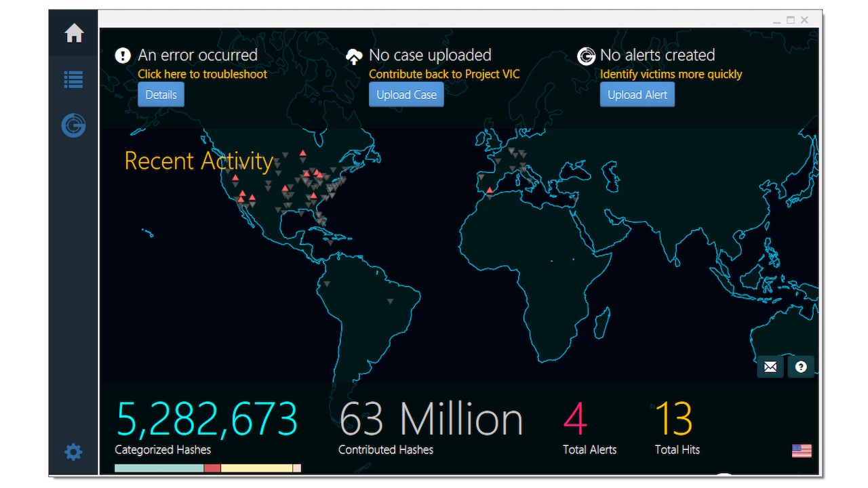Click the Details button under the error message
The width and height of the screenshot is (868, 488).
coord(161,94)
